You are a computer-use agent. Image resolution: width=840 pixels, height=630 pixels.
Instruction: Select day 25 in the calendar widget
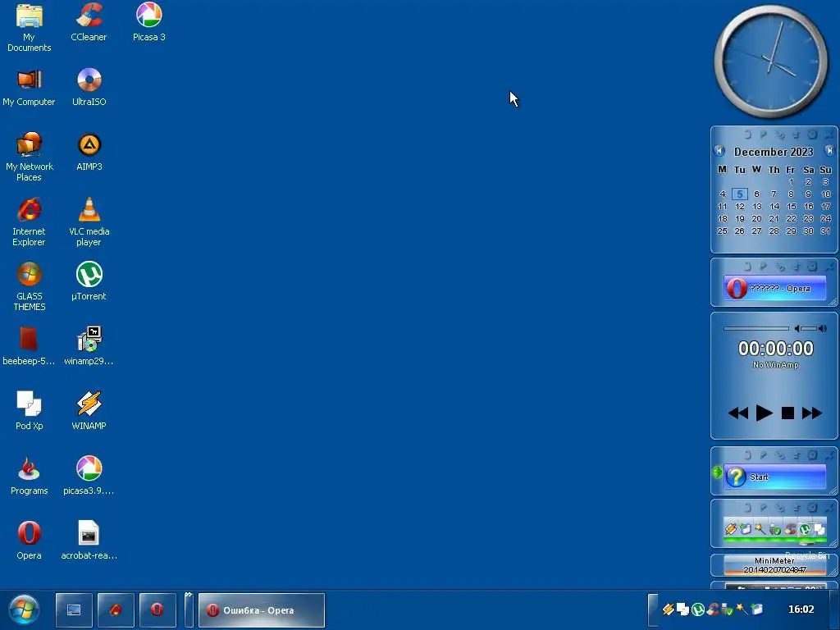pos(722,231)
